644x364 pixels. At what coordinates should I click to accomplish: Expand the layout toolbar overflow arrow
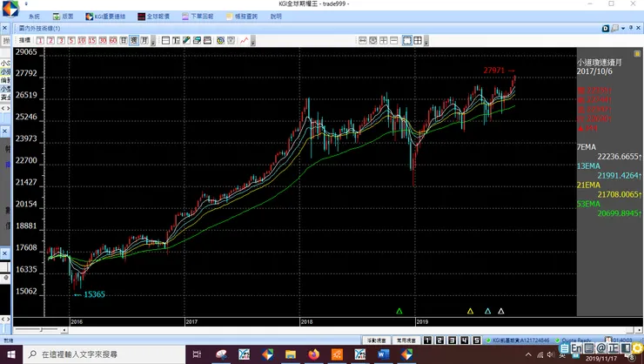point(426,41)
